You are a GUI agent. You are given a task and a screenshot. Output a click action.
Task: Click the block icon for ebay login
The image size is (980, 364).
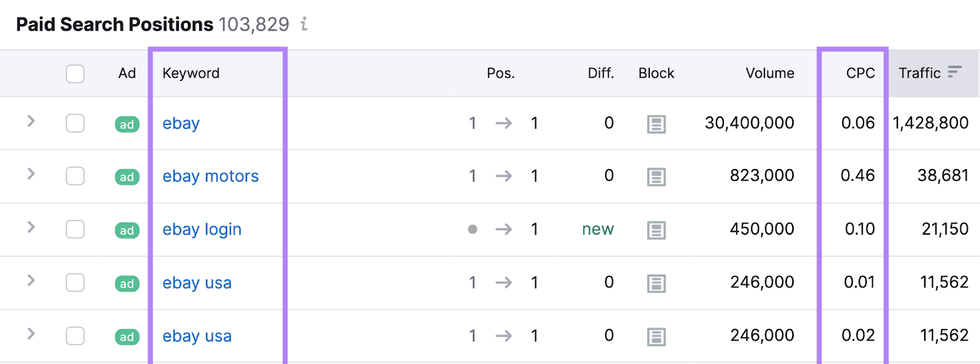tap(656, 230)
